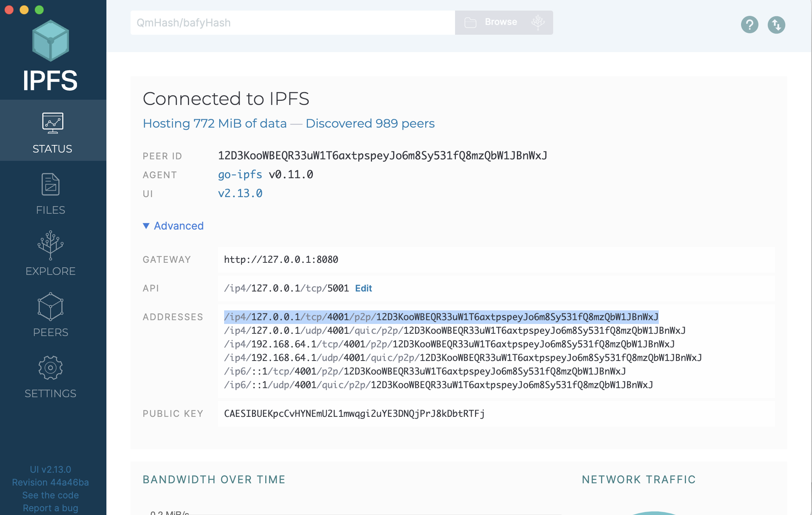Open the upload/download activity icon
Screen dimensions: 812x515
pos(777,25)
